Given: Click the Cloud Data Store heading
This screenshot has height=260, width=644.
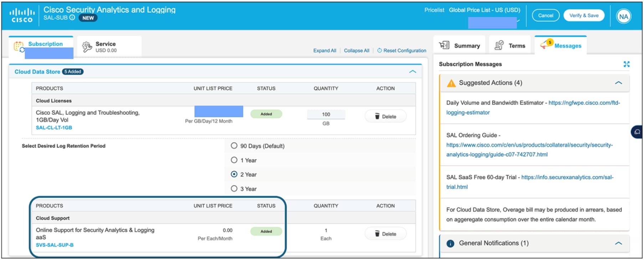Looking at the screenshot, I should (37, 72).
